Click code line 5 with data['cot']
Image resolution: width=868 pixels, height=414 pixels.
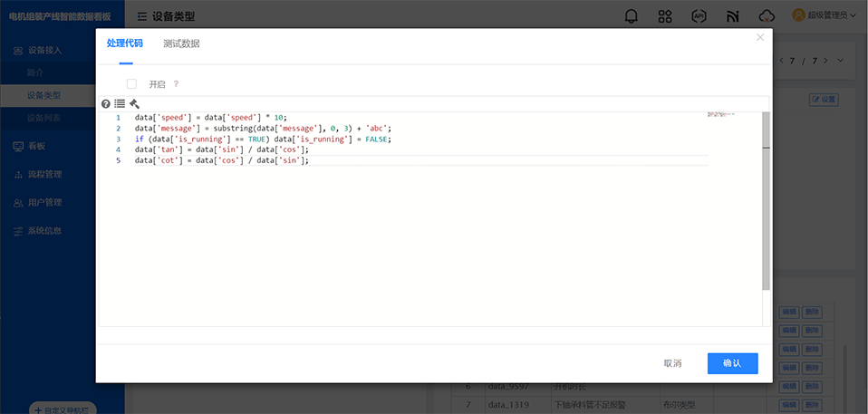click(222, 160)
